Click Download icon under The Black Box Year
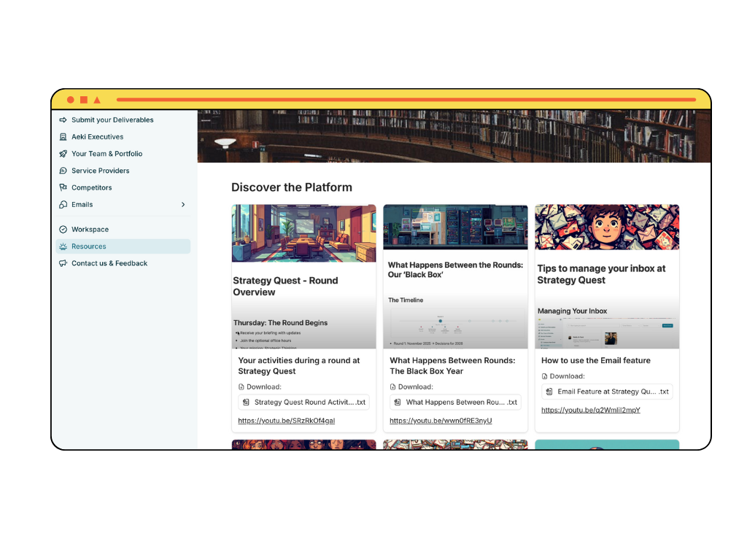747x560 pixels. coord(392,387)
